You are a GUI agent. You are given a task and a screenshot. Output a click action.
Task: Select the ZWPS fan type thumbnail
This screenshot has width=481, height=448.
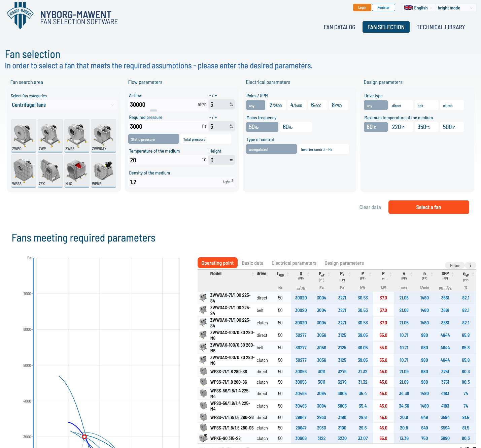coord(77,135)
